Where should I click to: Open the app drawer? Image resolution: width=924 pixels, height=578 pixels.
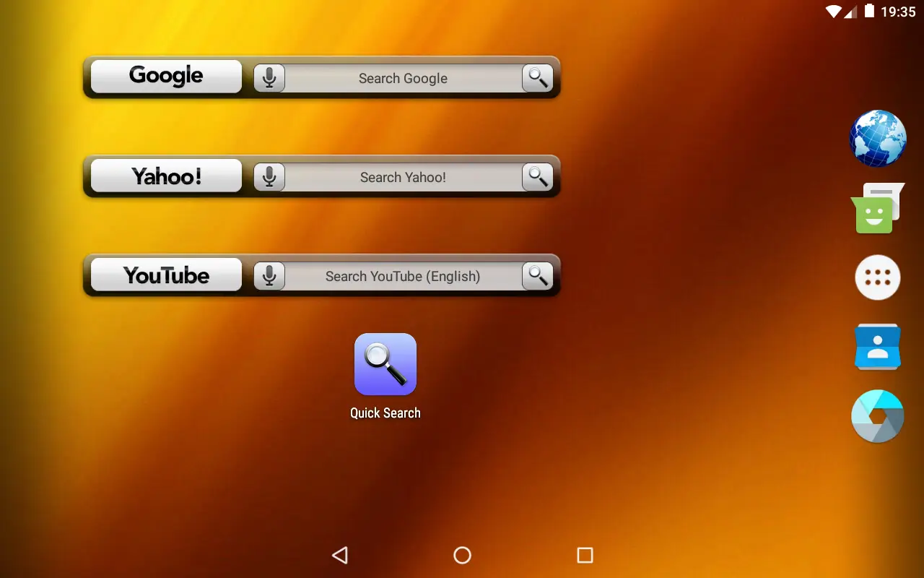[877, 277]
